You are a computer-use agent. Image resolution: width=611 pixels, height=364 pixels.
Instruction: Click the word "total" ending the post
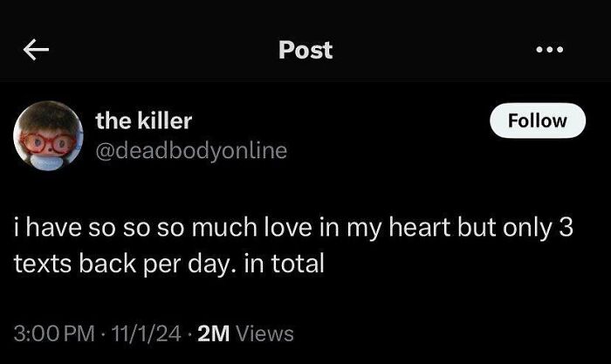pos(296,263)
